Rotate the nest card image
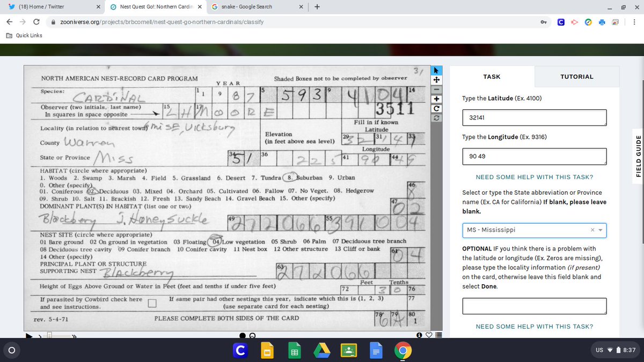The width and height of the screenshot is (644, 362). pos(436,108)
